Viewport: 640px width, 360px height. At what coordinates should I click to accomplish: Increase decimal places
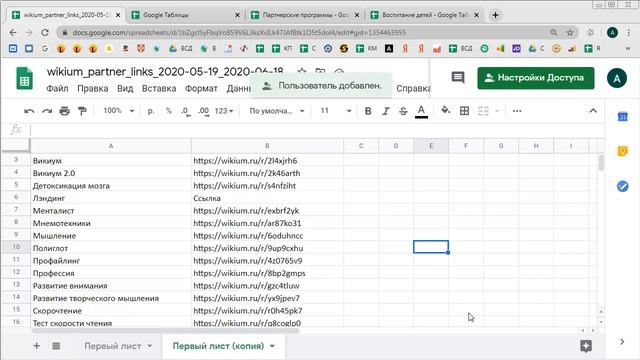203,111
